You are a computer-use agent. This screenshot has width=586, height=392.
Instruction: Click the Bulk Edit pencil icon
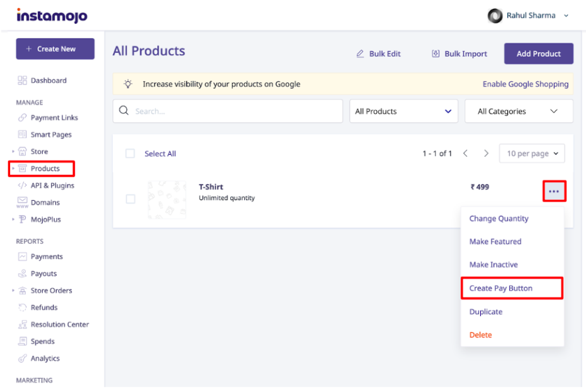point(360,54)
